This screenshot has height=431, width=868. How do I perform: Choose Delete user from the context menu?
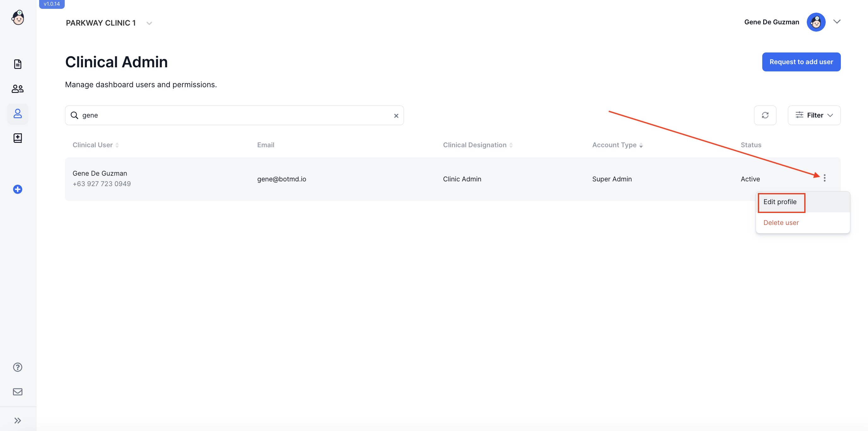coord(781,222)
